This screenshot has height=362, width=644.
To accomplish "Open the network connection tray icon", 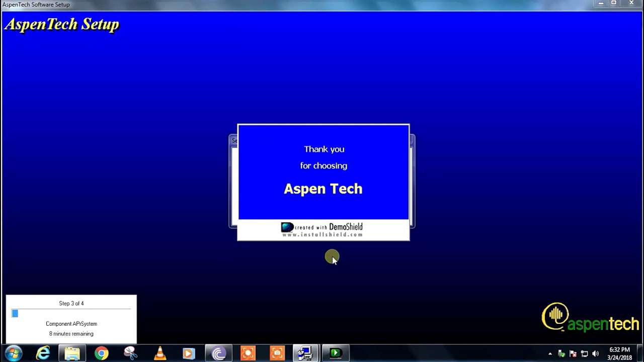I will [x=584, y=354].
